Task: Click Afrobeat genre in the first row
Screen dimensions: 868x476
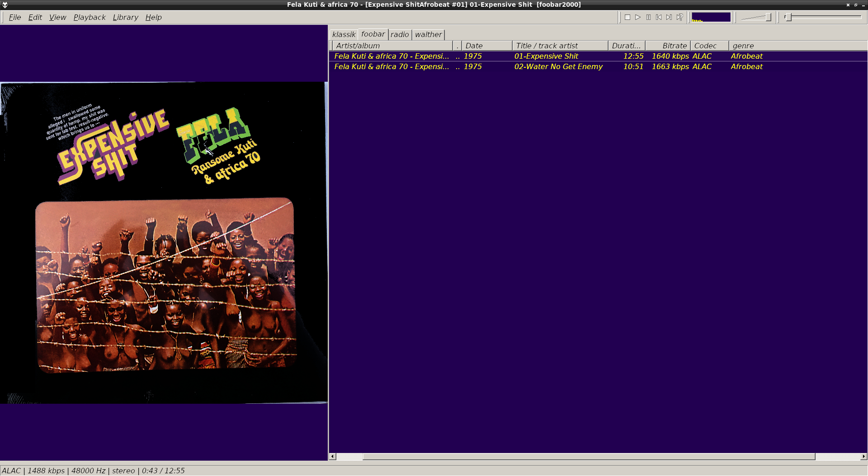Action: click(x=746, y=56)
